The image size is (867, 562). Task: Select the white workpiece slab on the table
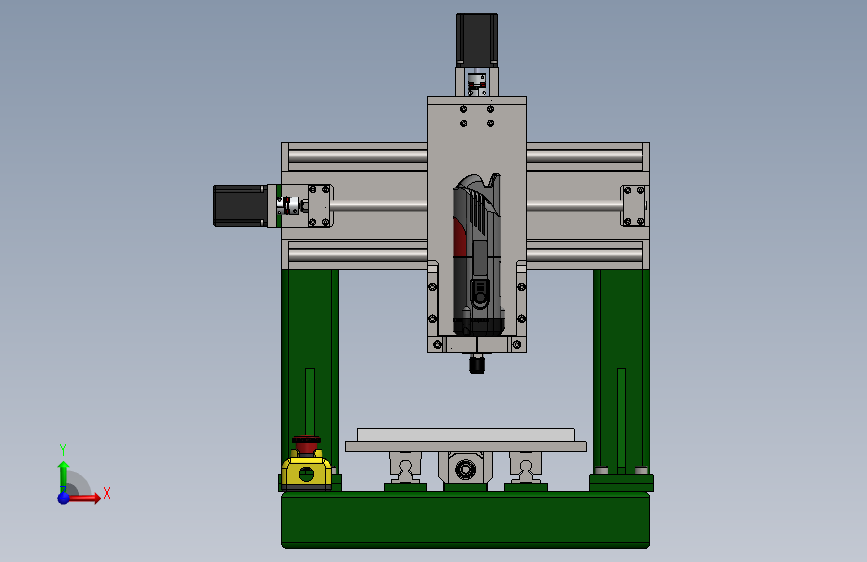(x=466, y=435)
